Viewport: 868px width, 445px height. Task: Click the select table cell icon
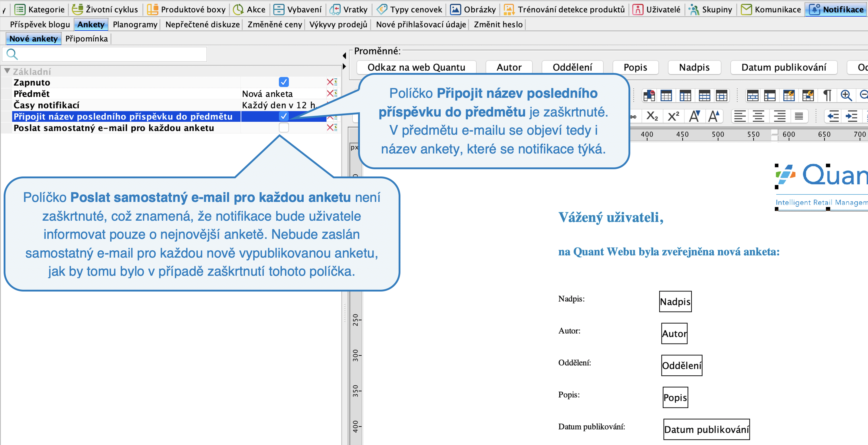(x=721, y=96)
